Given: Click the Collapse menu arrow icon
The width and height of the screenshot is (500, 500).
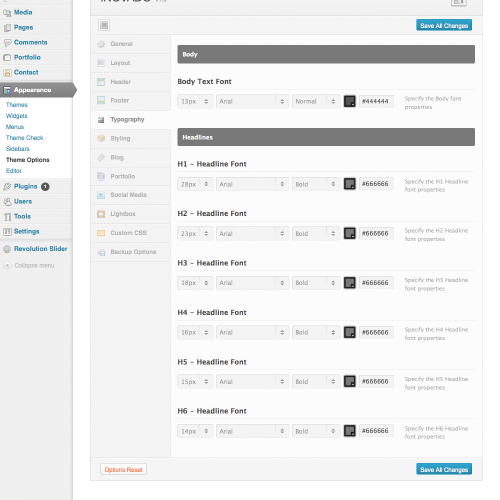Looking at the screenshot, I should pos(7,266).
